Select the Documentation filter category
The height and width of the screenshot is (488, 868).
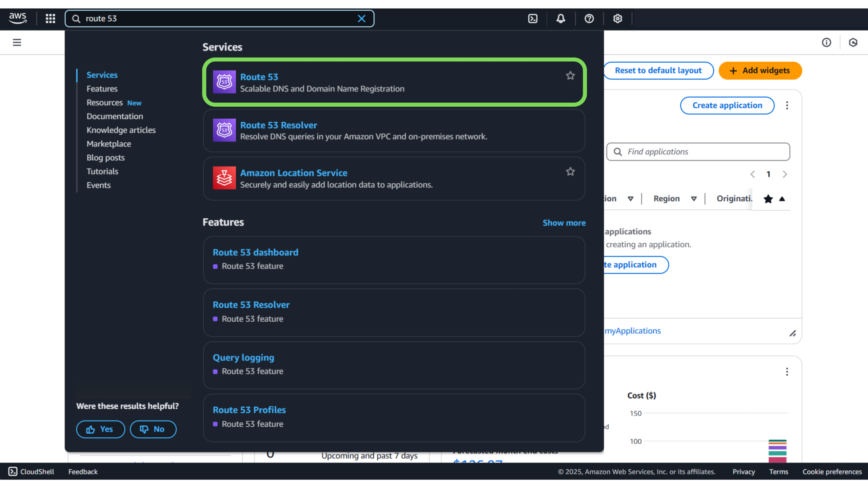tap(115, 116)
